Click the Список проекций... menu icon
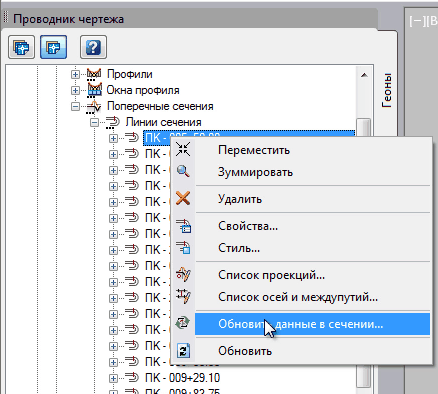This screenshot has width=438, height=394. point(183,275)
